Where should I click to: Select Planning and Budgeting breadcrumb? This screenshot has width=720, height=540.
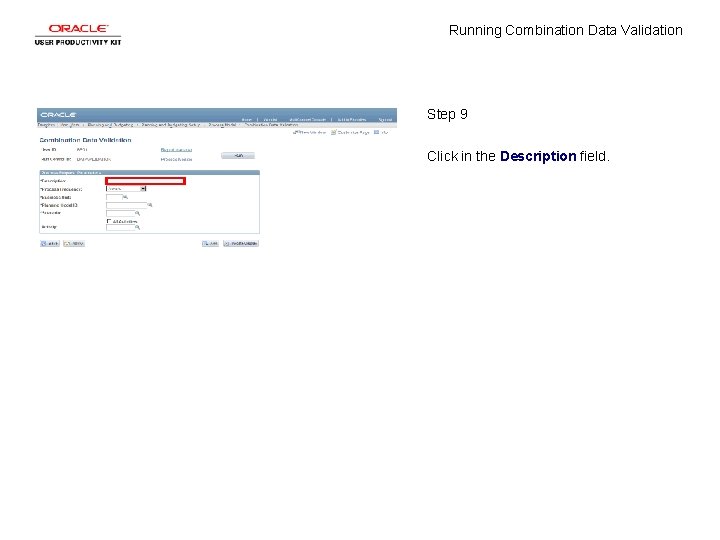pos(110,125)
